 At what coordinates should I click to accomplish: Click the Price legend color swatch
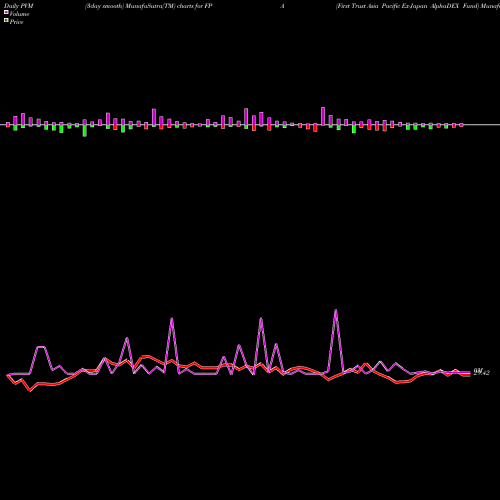[6, 21]
